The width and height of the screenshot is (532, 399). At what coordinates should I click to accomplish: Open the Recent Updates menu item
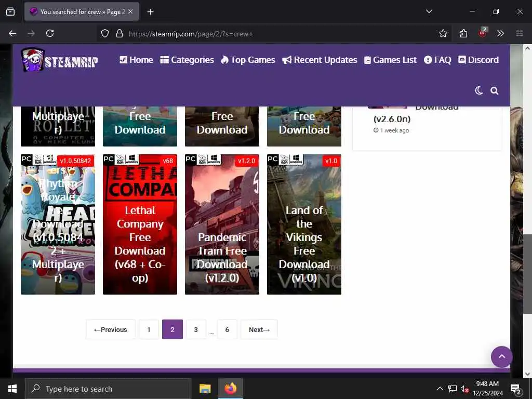(x=320, y=60)
